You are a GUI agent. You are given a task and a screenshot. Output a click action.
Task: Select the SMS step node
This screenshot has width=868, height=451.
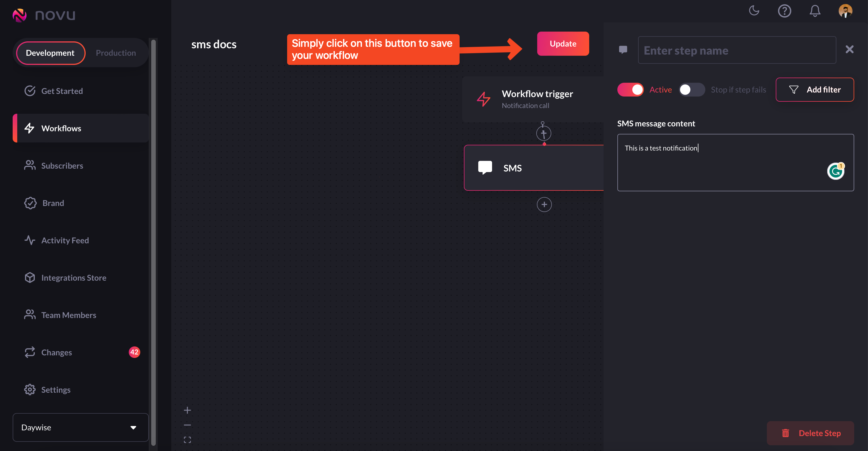tap(533, 168)
